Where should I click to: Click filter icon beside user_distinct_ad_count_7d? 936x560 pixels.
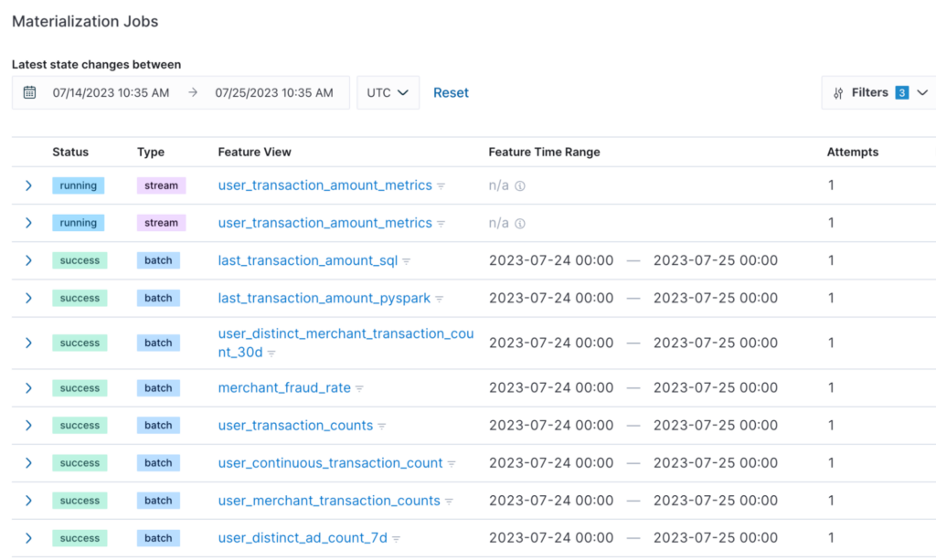[397, 539]
